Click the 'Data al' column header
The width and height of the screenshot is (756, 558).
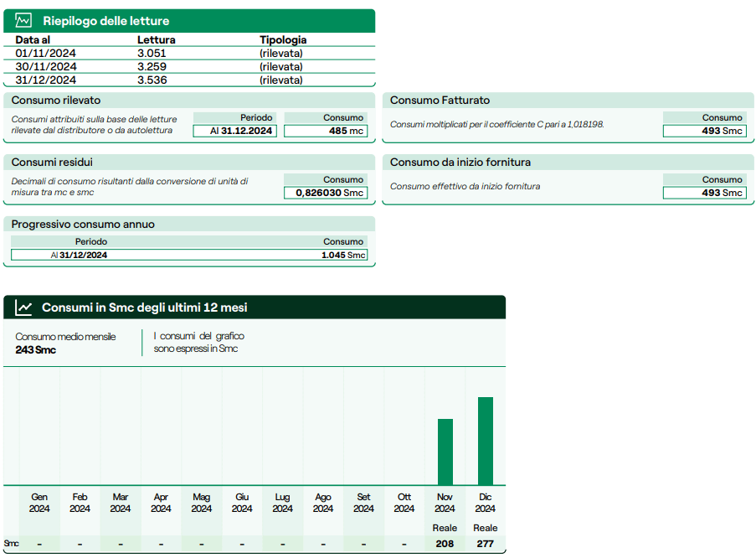click(33, 39)
